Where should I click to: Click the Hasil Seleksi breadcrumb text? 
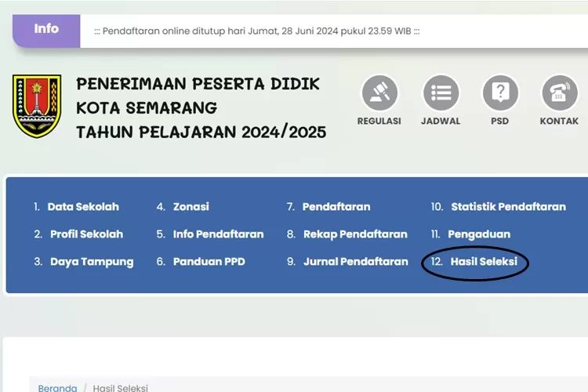[x=121, y=387]
